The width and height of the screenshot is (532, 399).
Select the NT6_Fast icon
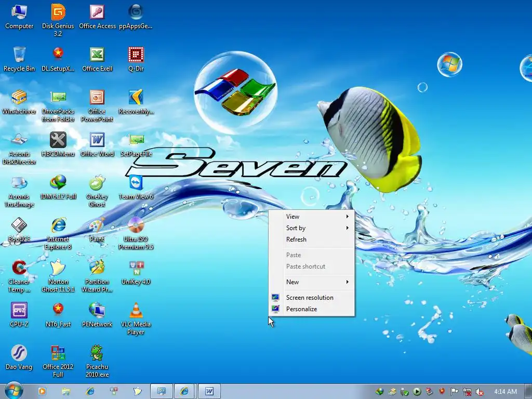coord(58,315)
